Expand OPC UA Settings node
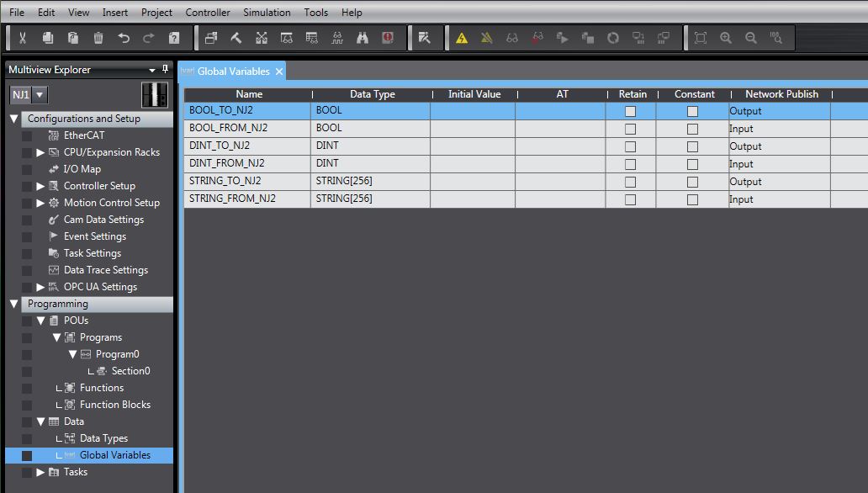868x493 pixels. click(x=40, y=287)
